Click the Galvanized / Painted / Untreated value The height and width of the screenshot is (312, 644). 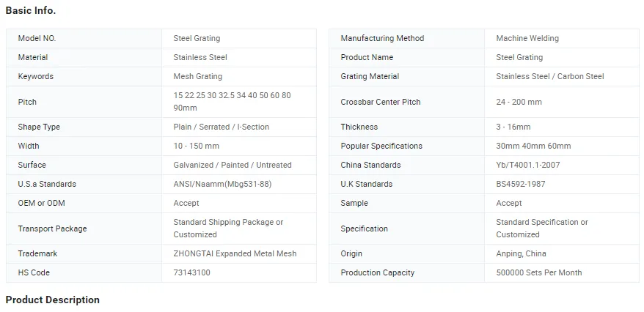233,166
